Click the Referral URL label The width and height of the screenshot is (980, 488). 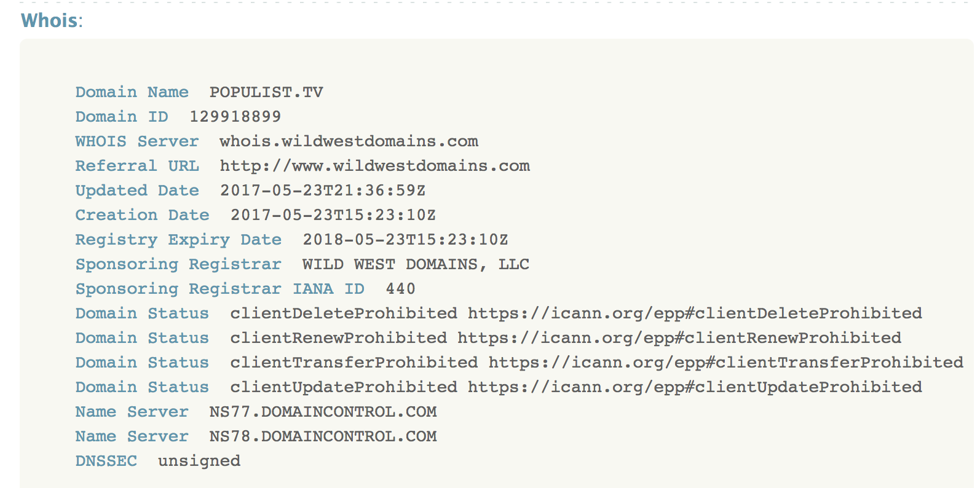[x=137, y=166]
